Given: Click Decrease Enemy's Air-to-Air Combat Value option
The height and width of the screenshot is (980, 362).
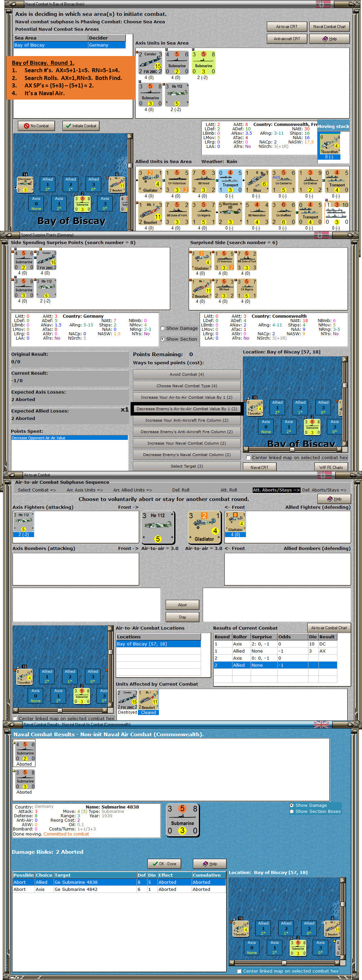Looking at the screenshot, I should [187, 409].
